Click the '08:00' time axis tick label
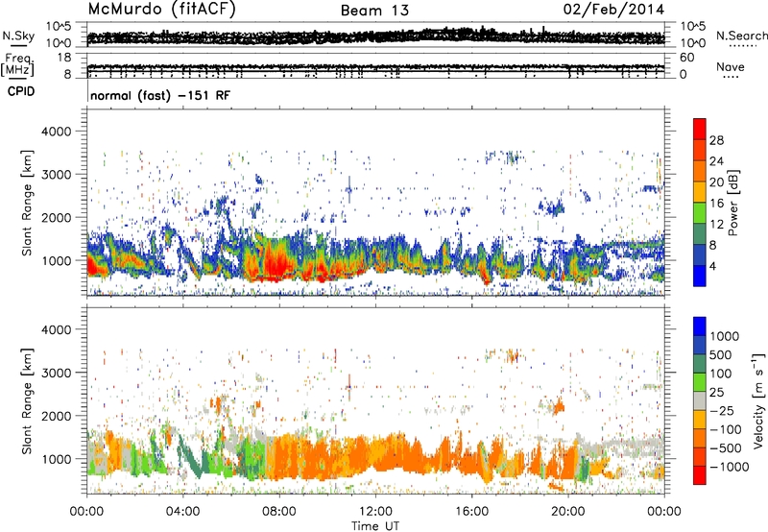The image size is (768, 532). pyautogui.click(x=279, y=512)
